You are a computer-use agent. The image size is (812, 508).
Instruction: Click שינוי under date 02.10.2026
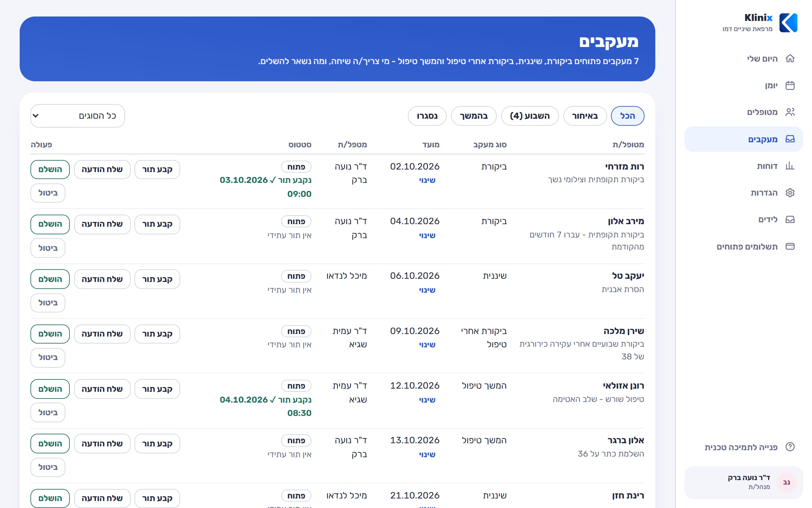coord(427,180)
